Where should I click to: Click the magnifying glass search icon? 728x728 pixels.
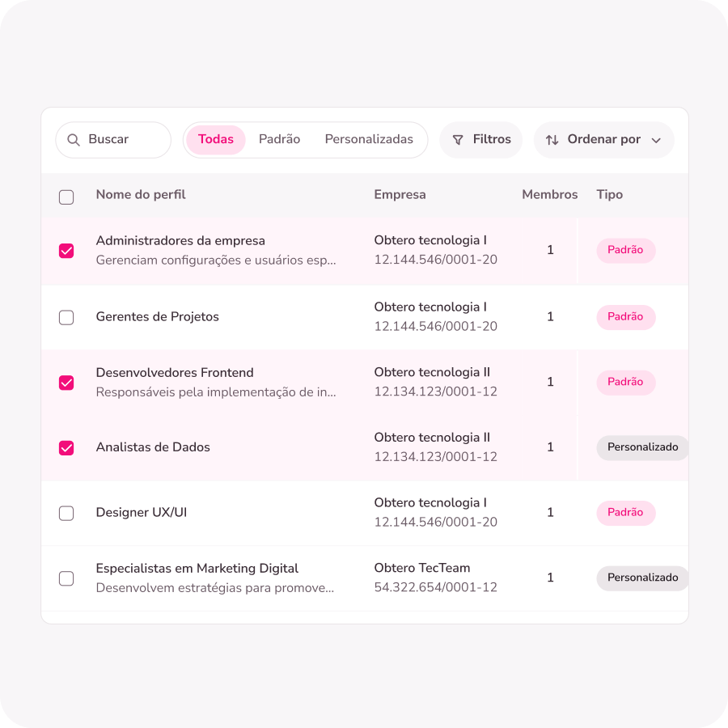pyautogui.click(x=74, y=140)
